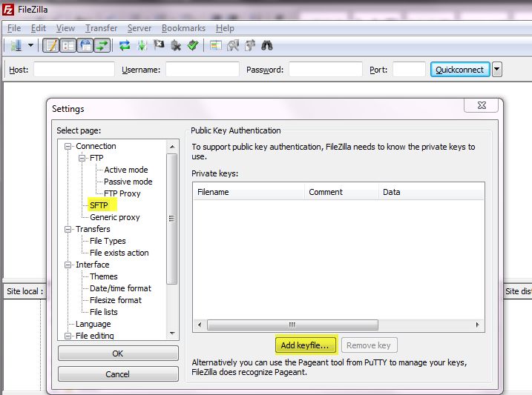Image resolution: width=532 pixels, height=395 pixels.
Task: Click the Quickconnect button
Action: click(x=460, y=70)
